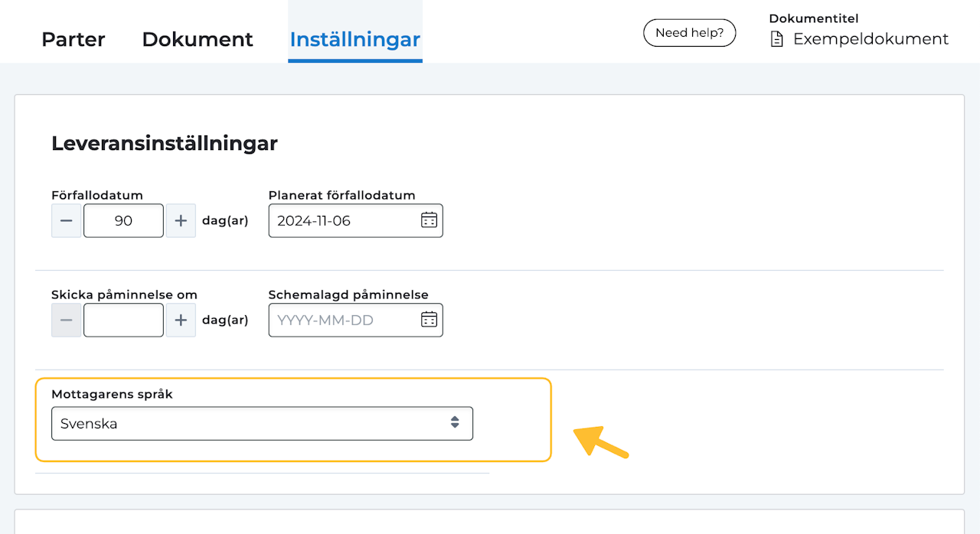Open calendar icon for Planerat förfallodatum
Image resolution: width=980 pixels, height=534 pixels.
pyautogui.click(x=429, y=220)
